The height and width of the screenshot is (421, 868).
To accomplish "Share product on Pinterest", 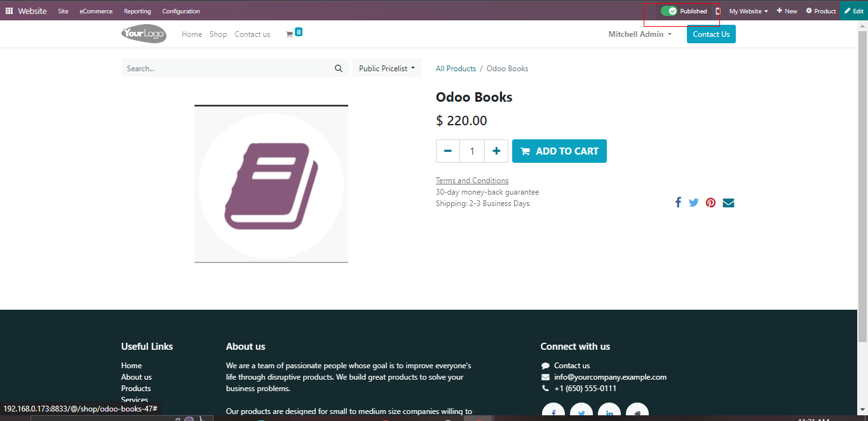I will pyautogui.click(x=710, y=203).
